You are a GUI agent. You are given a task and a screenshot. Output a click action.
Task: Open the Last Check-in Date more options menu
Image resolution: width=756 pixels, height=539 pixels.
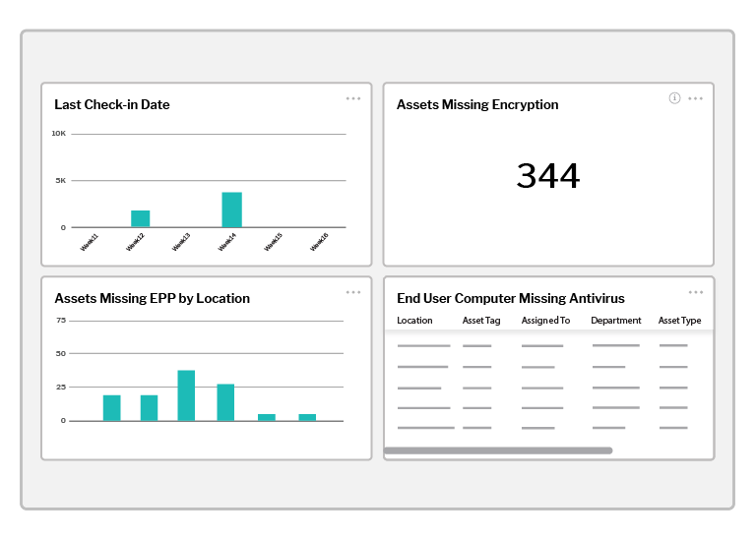(353, 98)
